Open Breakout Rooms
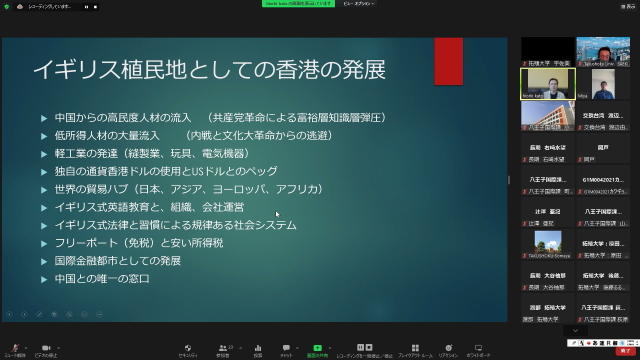 [x=415, y=350]
